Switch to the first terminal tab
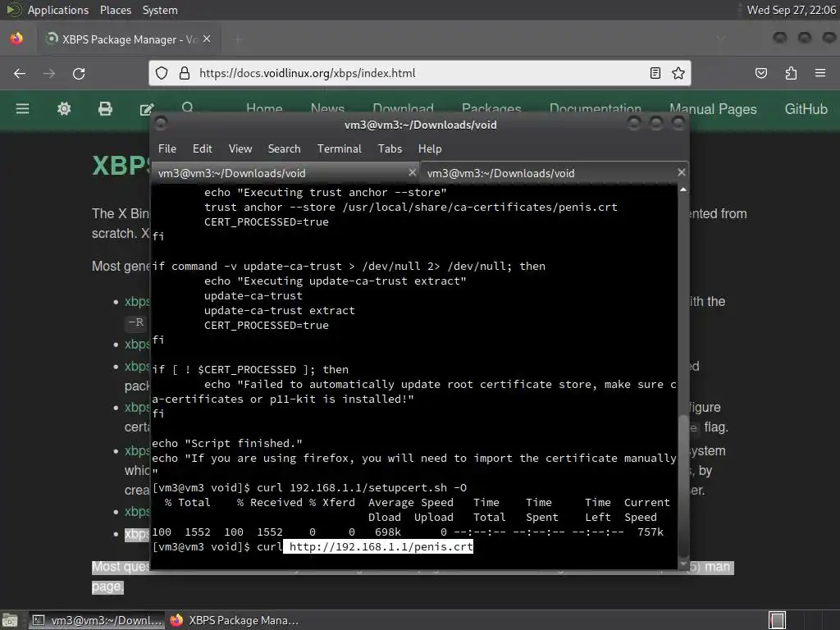Screen dimensions: 840x630 285,173
